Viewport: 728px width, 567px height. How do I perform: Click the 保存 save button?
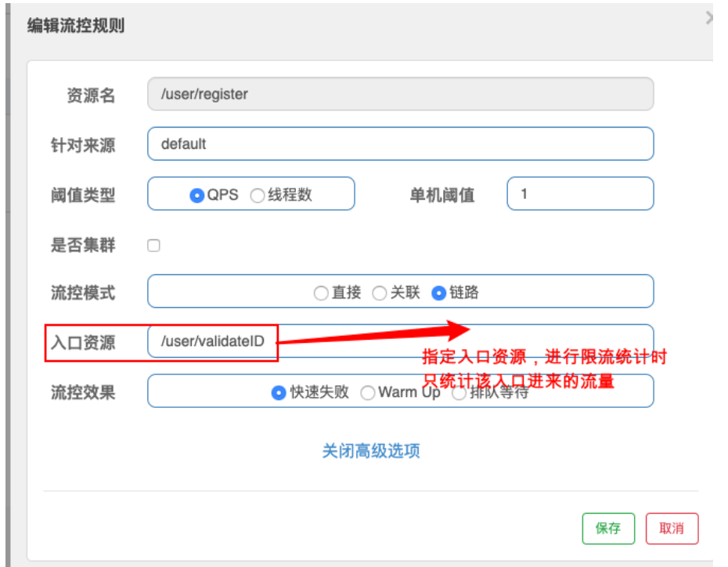coord(608,529)
